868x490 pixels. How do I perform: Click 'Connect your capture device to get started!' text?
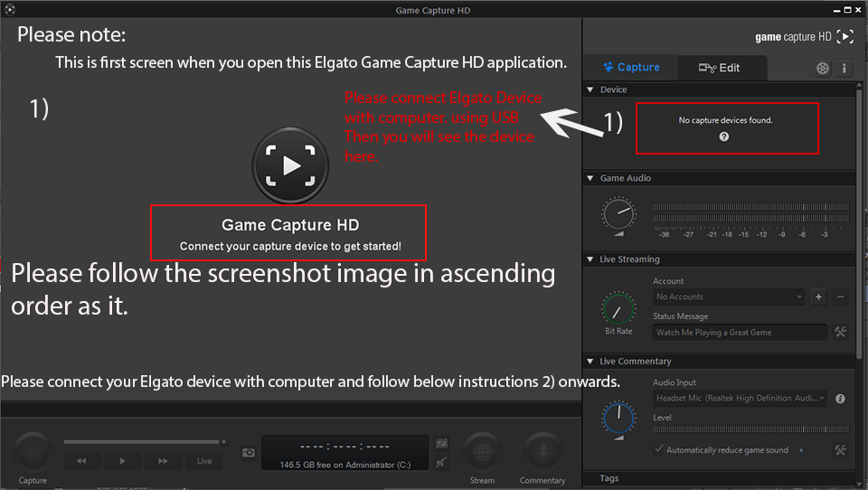coord(290,247)
